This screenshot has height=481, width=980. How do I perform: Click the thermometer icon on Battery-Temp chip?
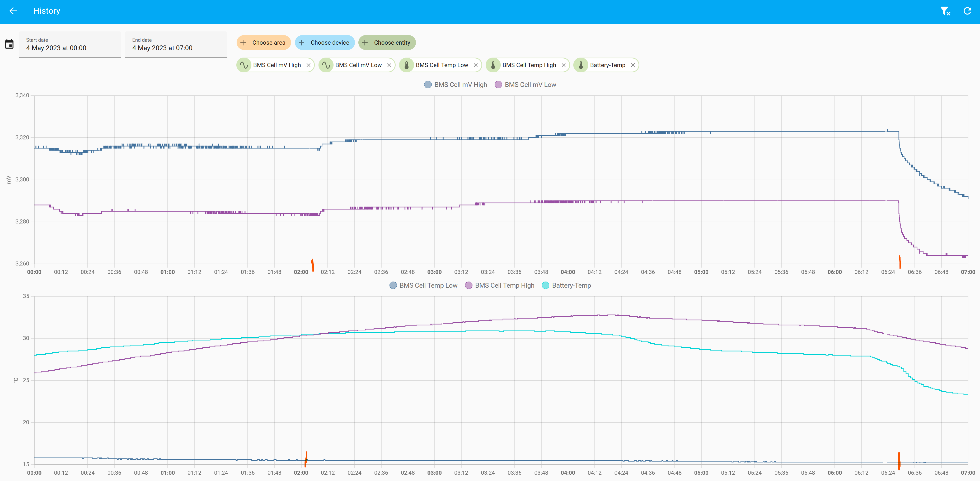point(580,65)
